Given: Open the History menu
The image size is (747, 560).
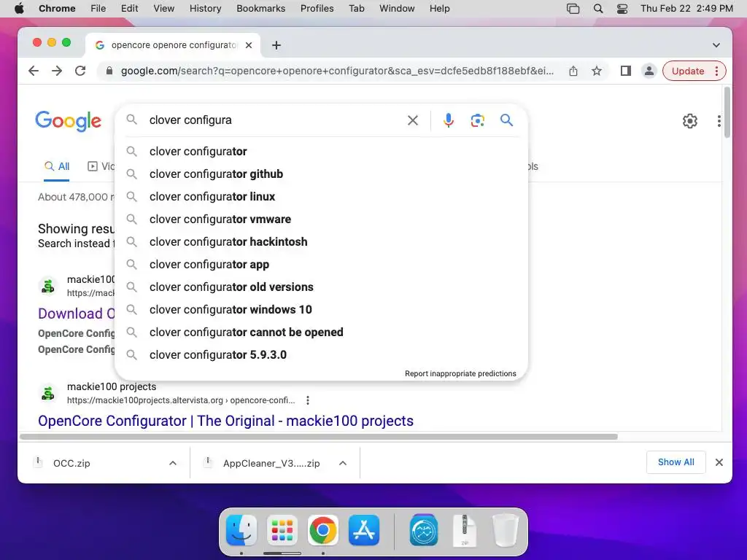Looking at the screenshot, I should click(205, 9).
